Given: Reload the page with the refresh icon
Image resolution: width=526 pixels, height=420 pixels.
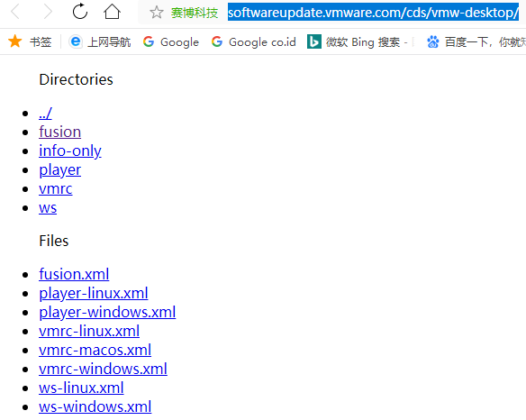Looking at the screenshot, I should tap(80, 12).
